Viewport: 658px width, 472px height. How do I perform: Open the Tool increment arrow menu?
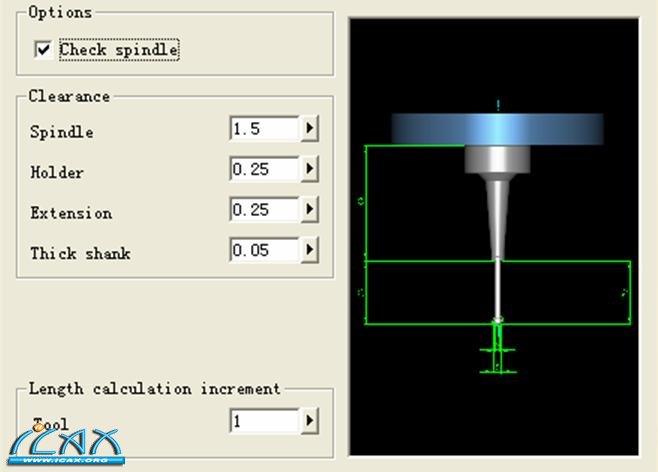(310, 420)
